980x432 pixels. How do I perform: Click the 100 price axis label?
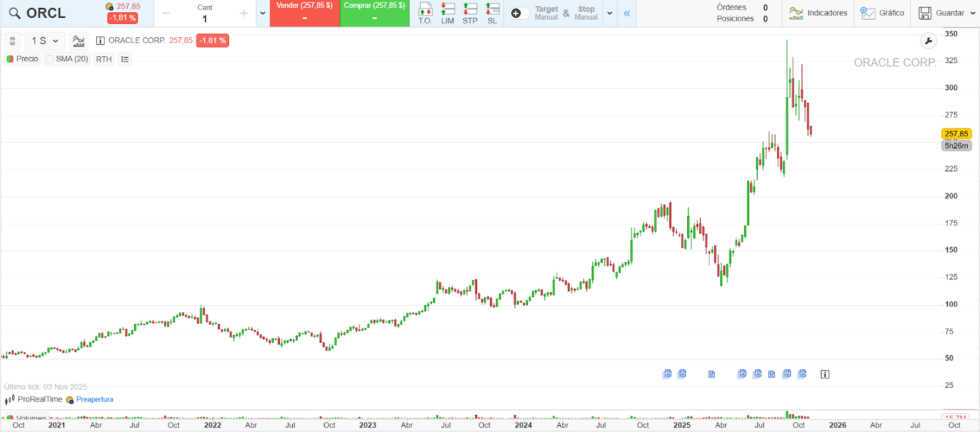click(x=951, y=305)
